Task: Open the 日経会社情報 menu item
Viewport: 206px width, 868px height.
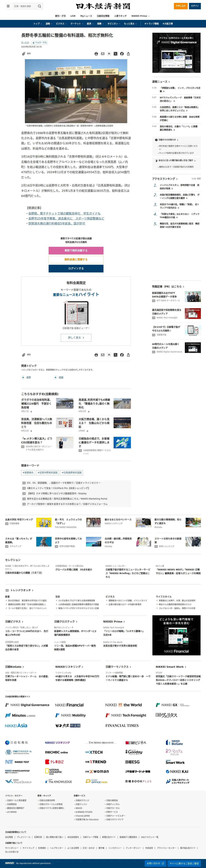Action: [x=103, y=16]
